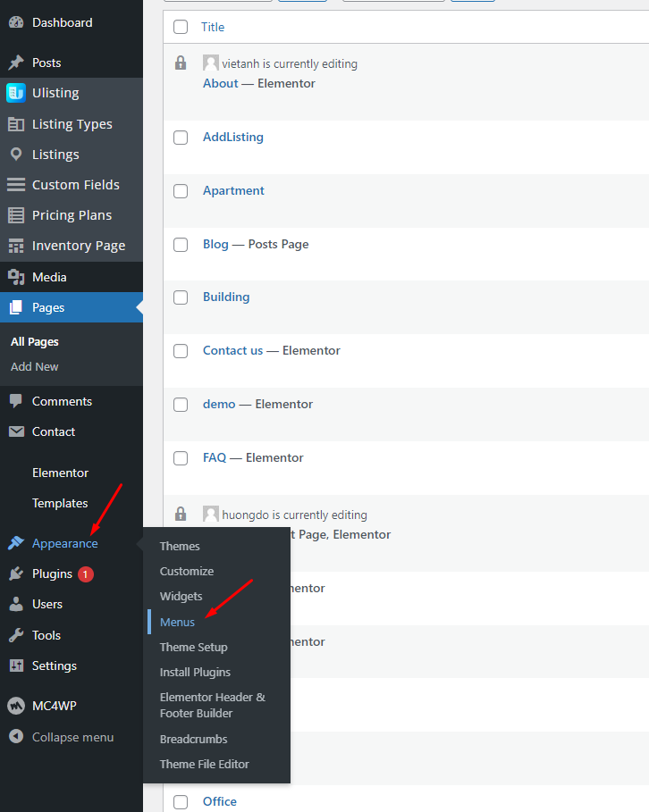Open the Apartment page link
The image size is (649, 812).
(x=233, y=190)
